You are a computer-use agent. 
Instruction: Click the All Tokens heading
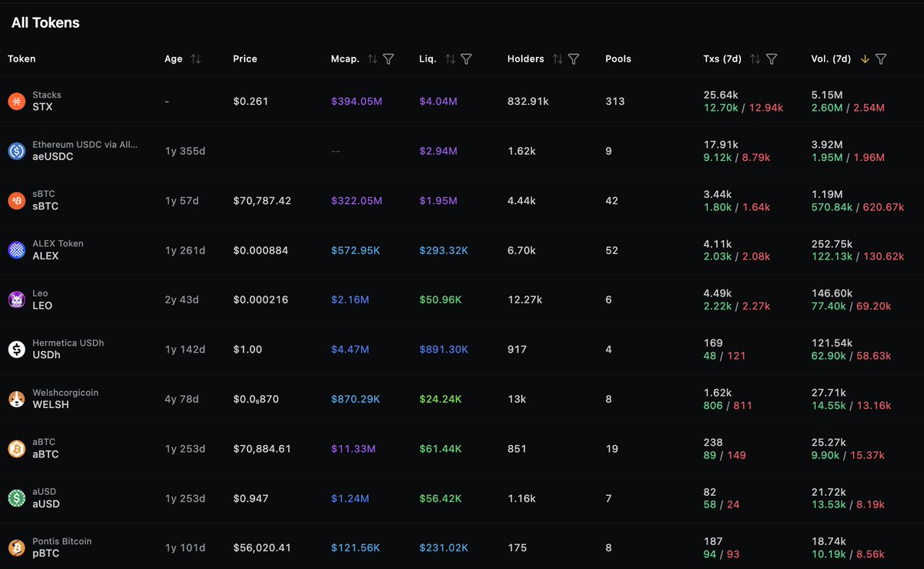pyautogui.click(x=45, y=22)
